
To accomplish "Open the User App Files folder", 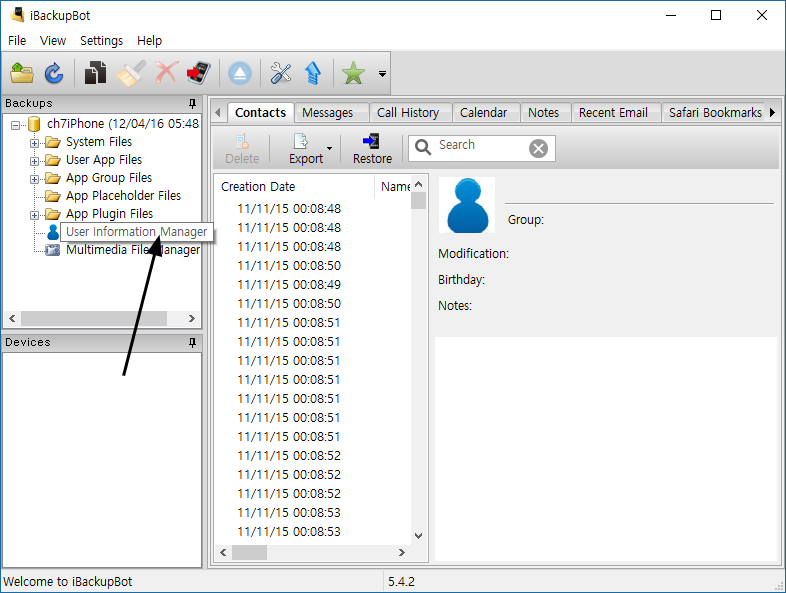I will tap(104, 160).
